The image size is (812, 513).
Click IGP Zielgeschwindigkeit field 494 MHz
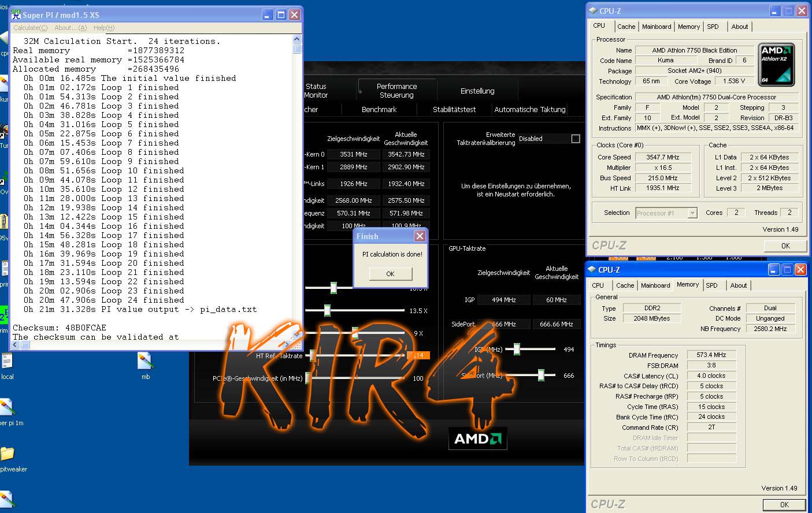pos(504,300)
